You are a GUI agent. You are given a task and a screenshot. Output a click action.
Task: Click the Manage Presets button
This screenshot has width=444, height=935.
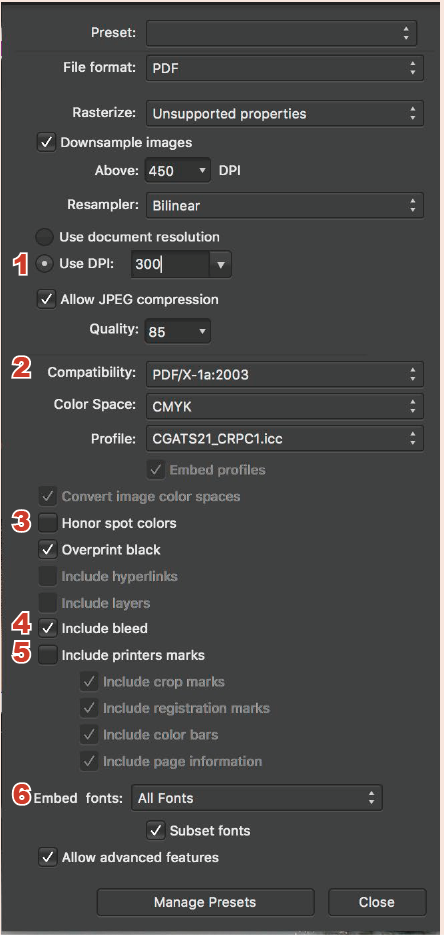pos(205,902)
